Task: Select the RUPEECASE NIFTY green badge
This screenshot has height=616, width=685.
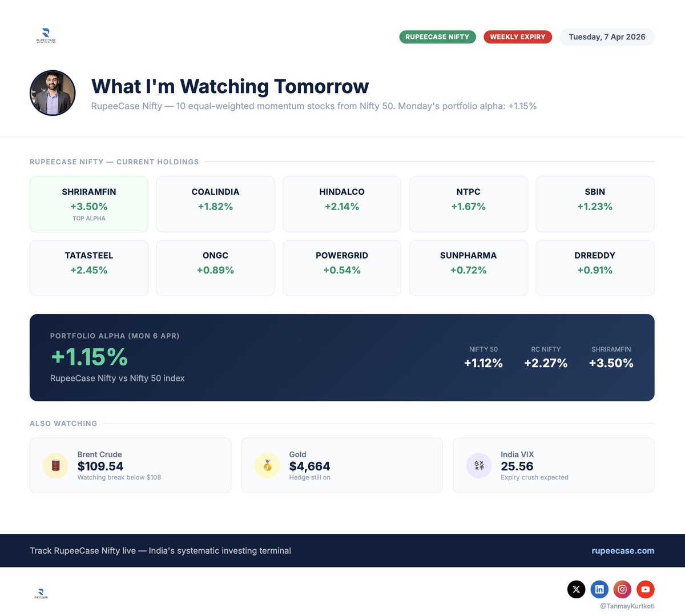Action: tap(437, 37)
